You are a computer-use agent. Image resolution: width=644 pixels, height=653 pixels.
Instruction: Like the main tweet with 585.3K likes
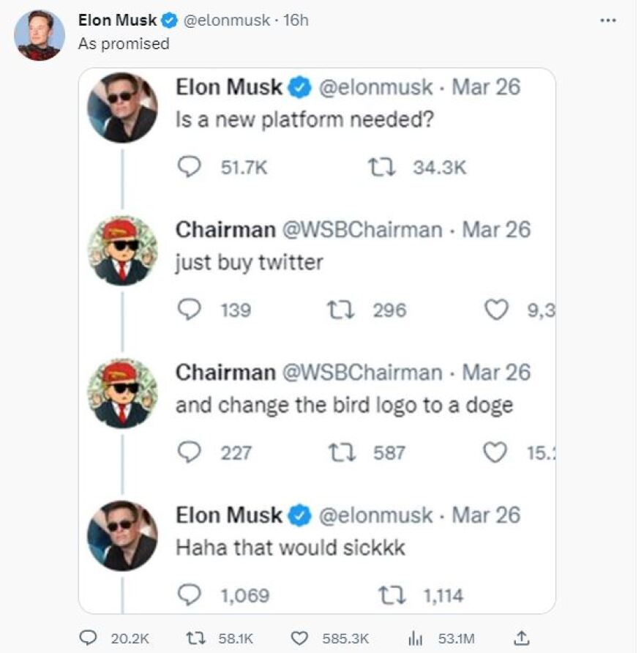(299, 638)
